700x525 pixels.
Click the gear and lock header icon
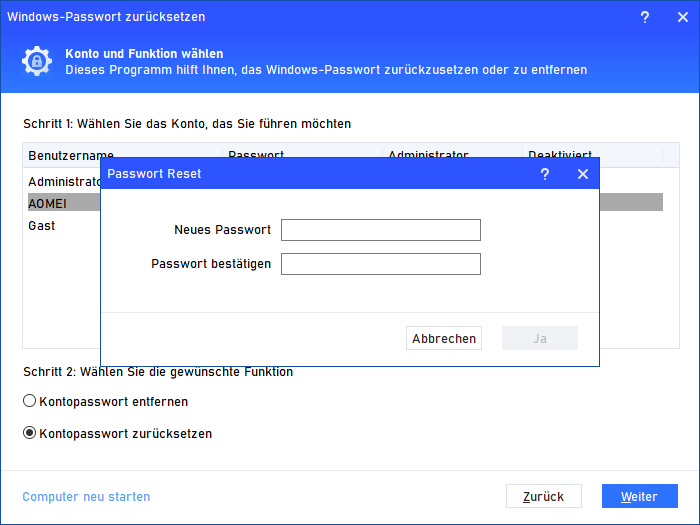pos(37,61)
